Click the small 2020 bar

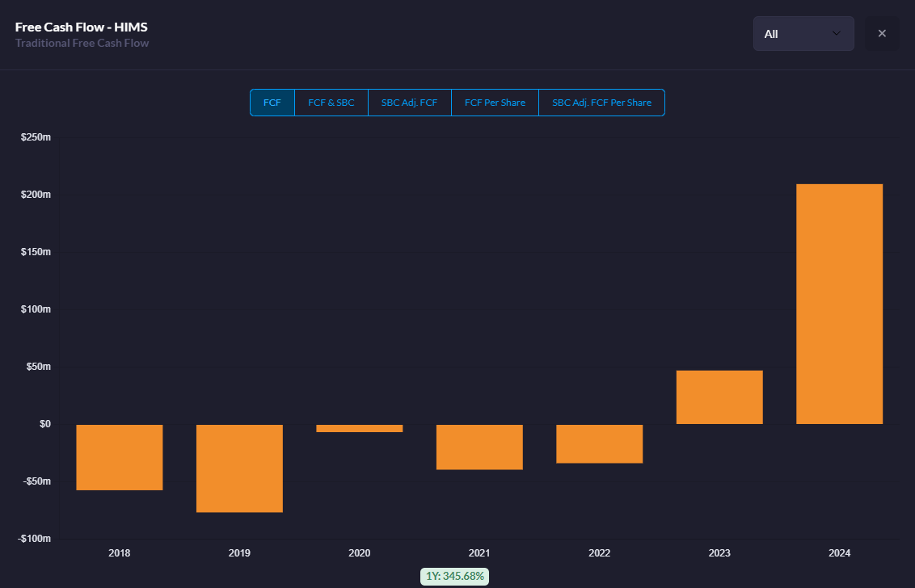360,428
